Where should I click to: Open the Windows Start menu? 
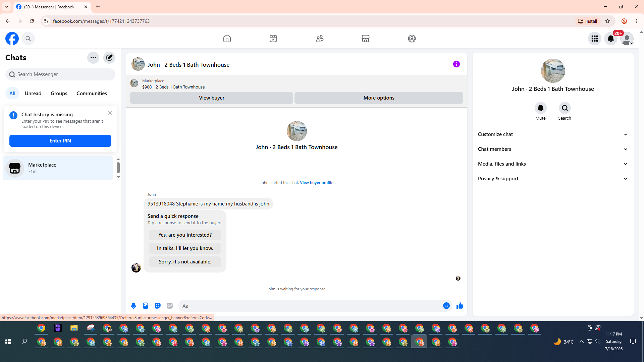[x=8, y=342]
